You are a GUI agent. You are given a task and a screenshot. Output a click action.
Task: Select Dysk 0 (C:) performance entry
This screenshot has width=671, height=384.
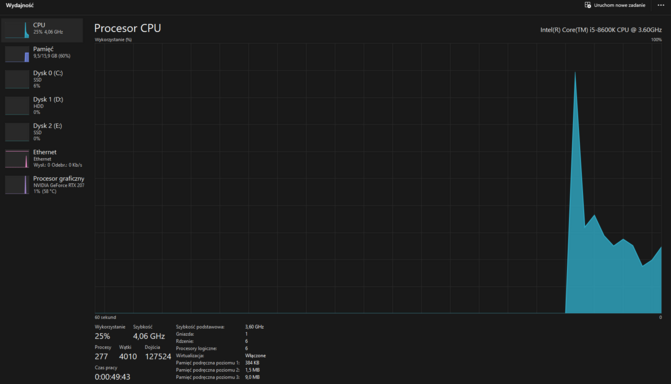[x=42, y=79]
